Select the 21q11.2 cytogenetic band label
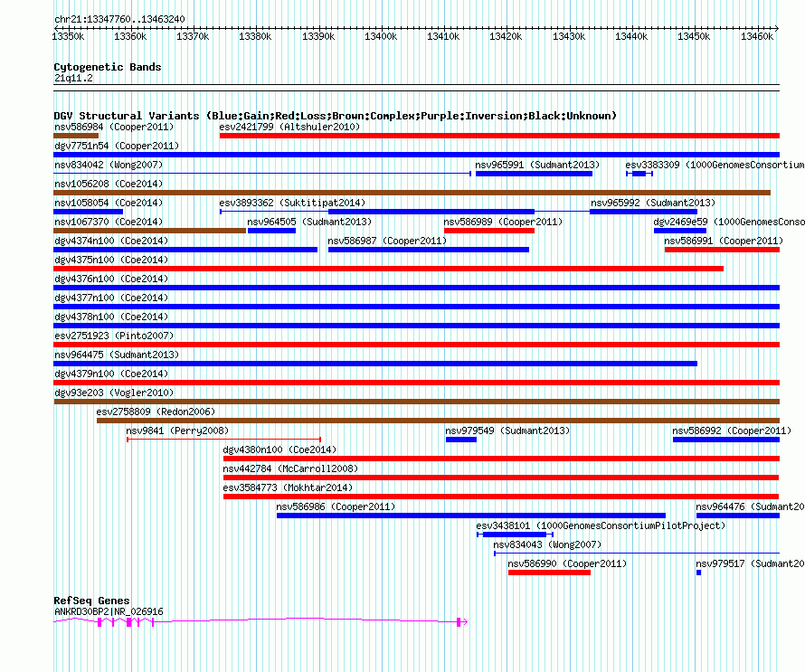805x672 pixels. pos(73,78)
